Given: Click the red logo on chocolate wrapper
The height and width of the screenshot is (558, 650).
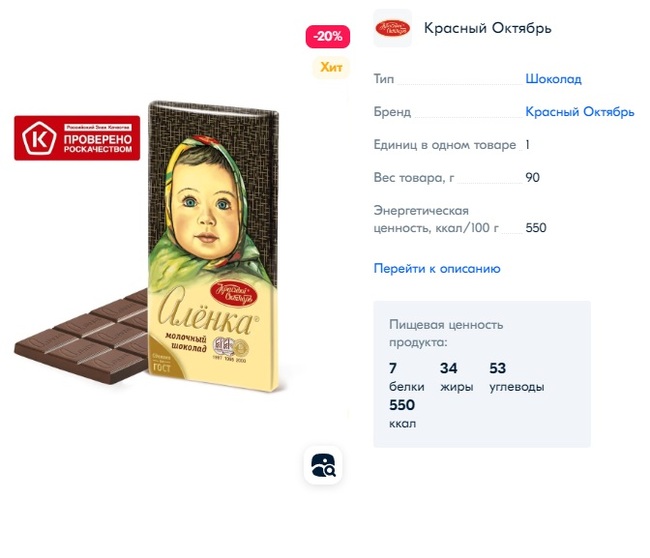Looking at the screenshot, I should tap(234, 294).
